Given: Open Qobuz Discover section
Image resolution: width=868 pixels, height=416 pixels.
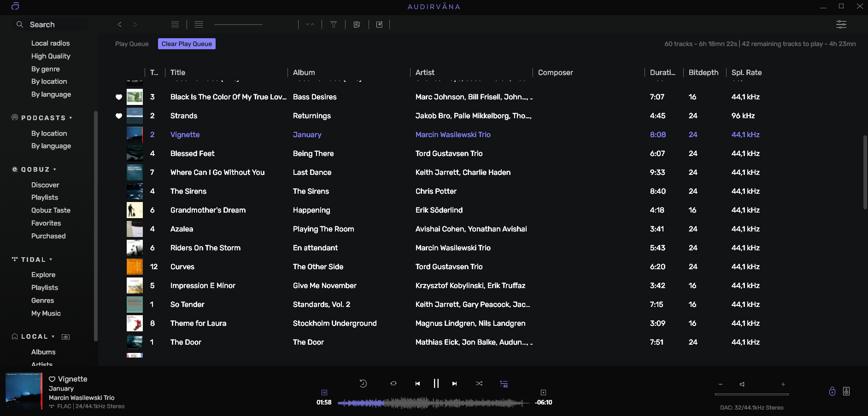Looking at the screenshot, I should (45, 185).
